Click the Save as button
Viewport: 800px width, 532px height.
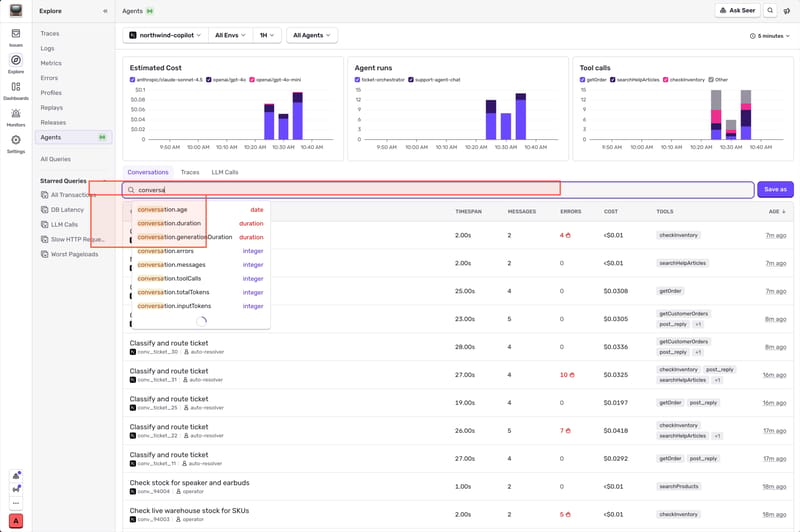775,189
